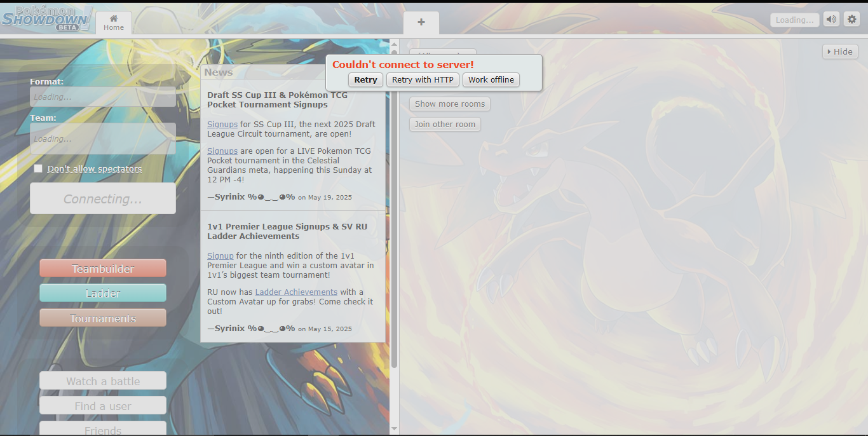Screen dimensions: 868x436
Task: Open the options gear icon
Action: (x=852, y=20)
